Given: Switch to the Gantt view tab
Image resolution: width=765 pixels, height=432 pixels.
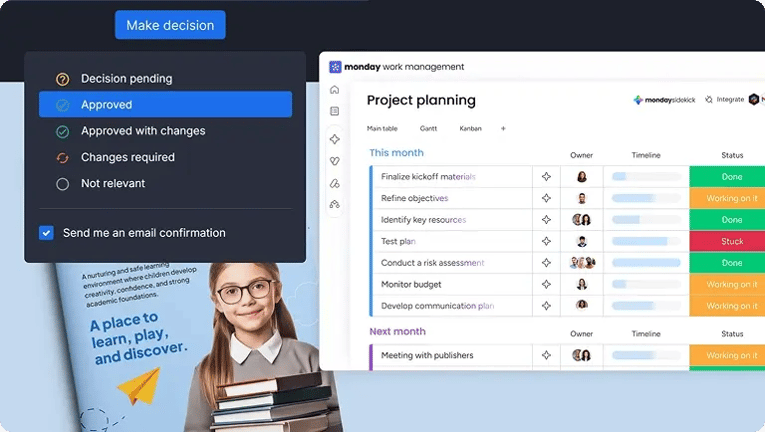Looking at the screenshot, I should pos(428,128).
